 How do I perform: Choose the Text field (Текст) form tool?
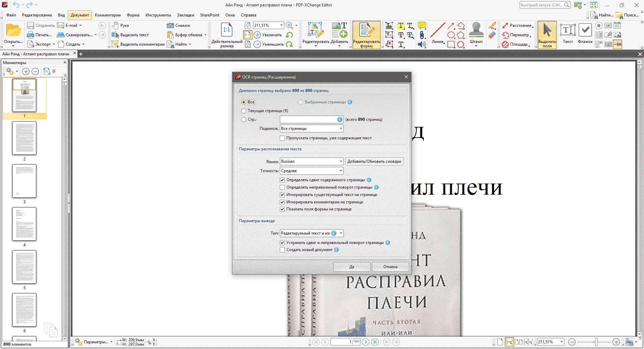pyautogui.click(x=568, y=33)
